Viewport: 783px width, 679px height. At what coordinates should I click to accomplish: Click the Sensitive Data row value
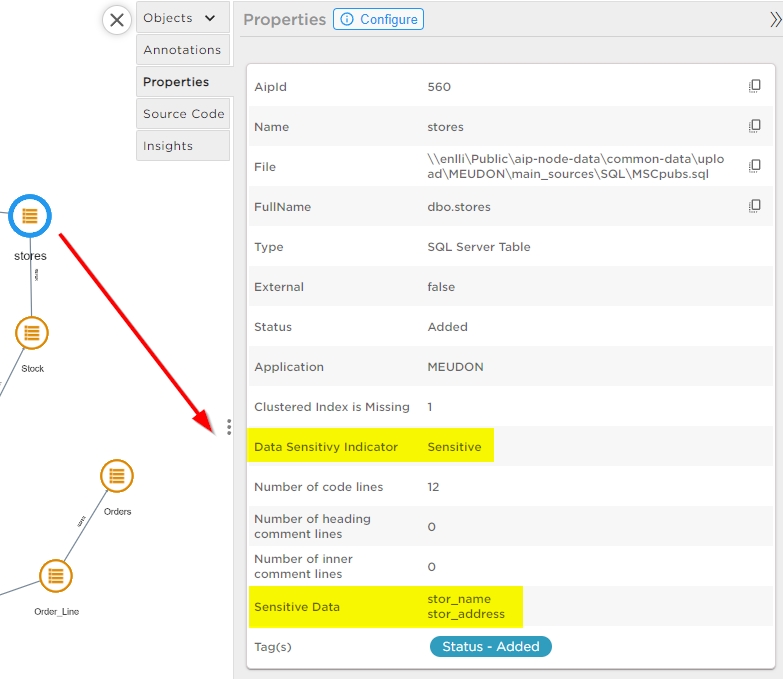[466, 607]
